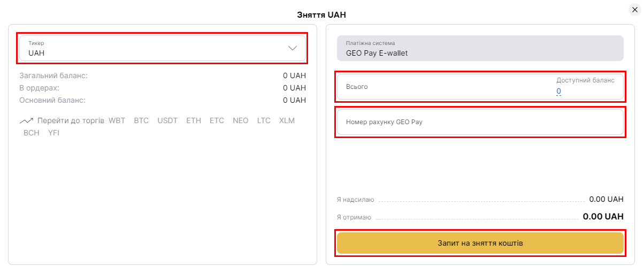Screen dimensions: 644x273
Task: Open the UAH ticker selector
Action: point(155,48)
